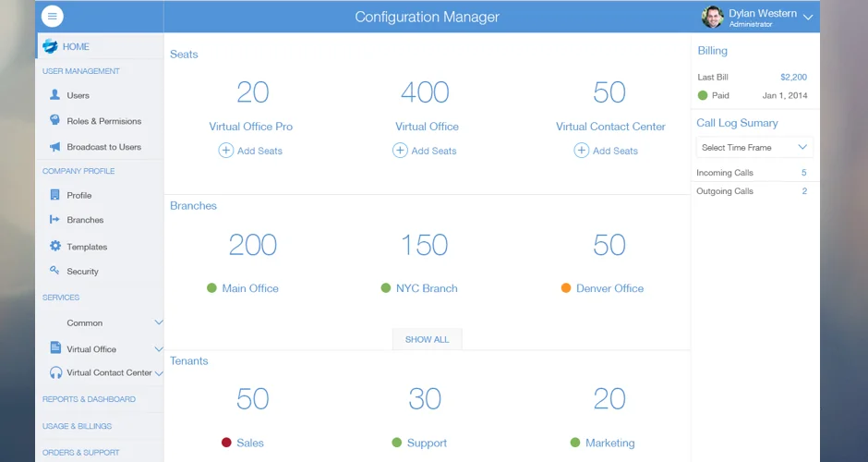
Task: Click plus icon under Virtual Contact Center
Action: coord(581,150)
